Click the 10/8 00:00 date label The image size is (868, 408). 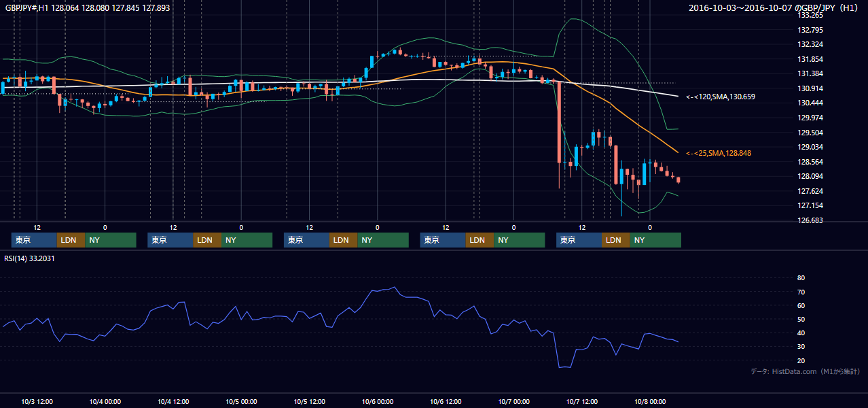point(649,402)
